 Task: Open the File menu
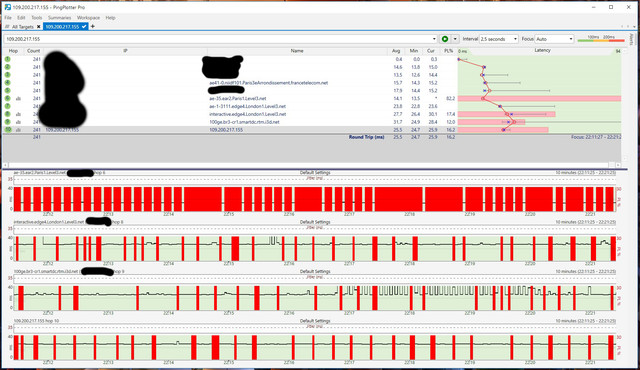coord(8,18)
